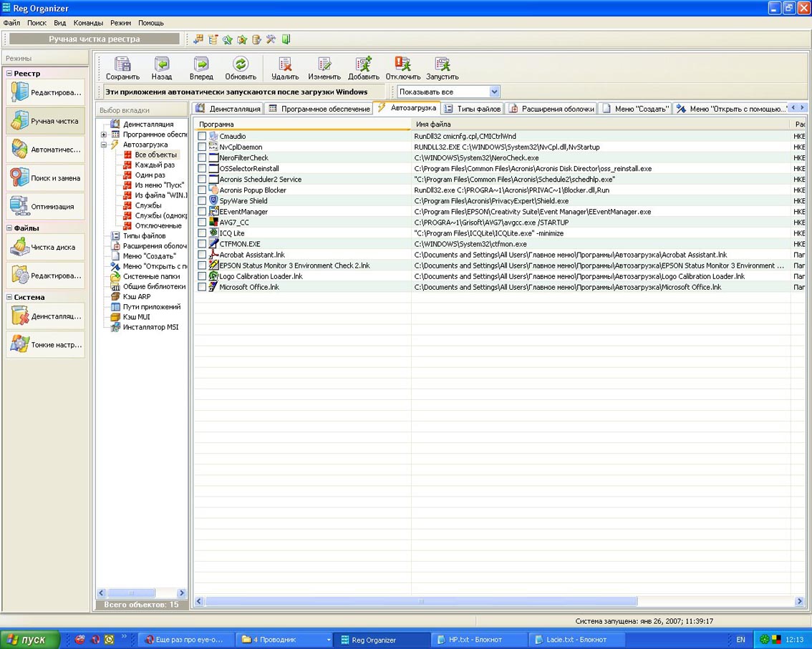Tick the Cmaudio checkbox
This screenshot has width=812, height=649.
click(x=202, y=136)
